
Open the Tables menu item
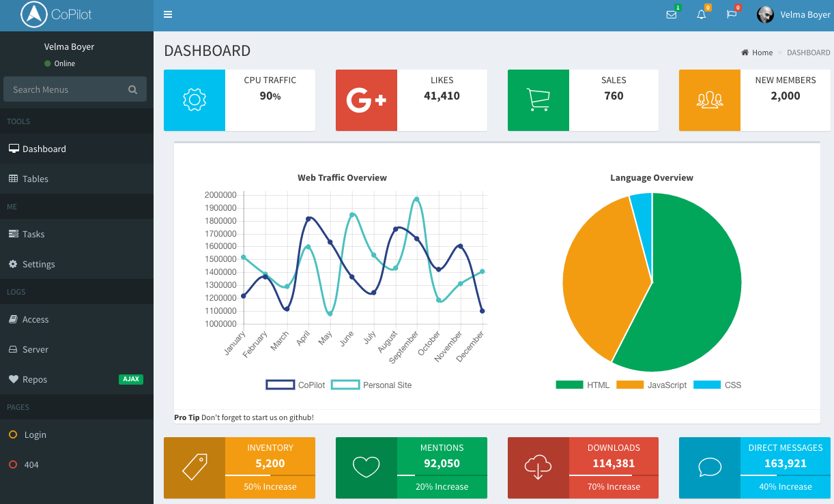coord(76,179)
